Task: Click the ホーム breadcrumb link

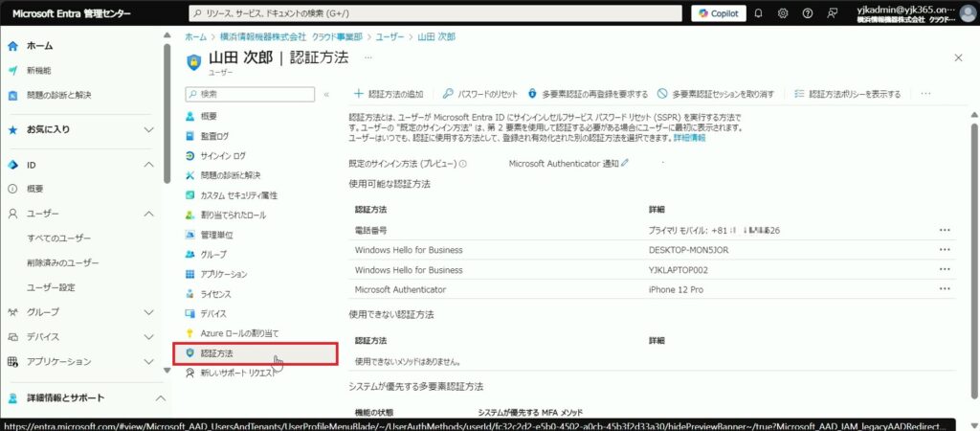Action: pyautogui.click(x=195, y=37)
